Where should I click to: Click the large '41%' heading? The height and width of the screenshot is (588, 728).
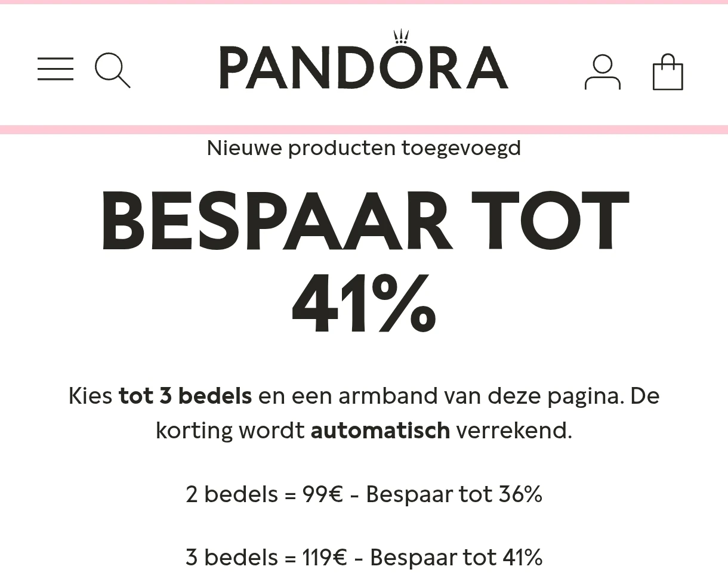[x=364, y=304]
